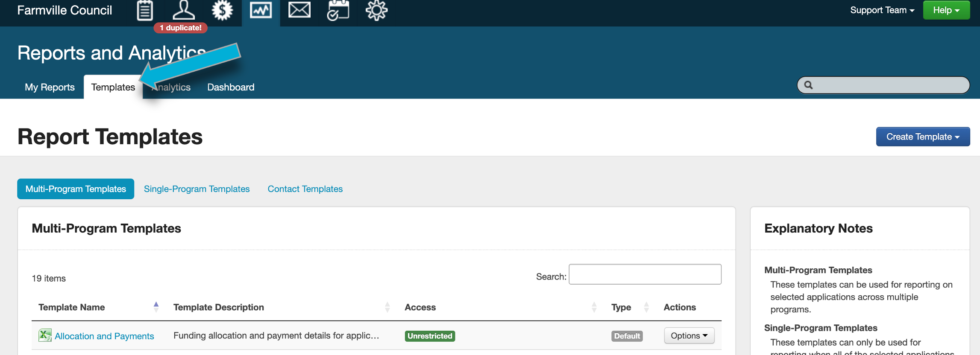
Task: Open the communications envelope icon
Action: (x=299, y=10)
